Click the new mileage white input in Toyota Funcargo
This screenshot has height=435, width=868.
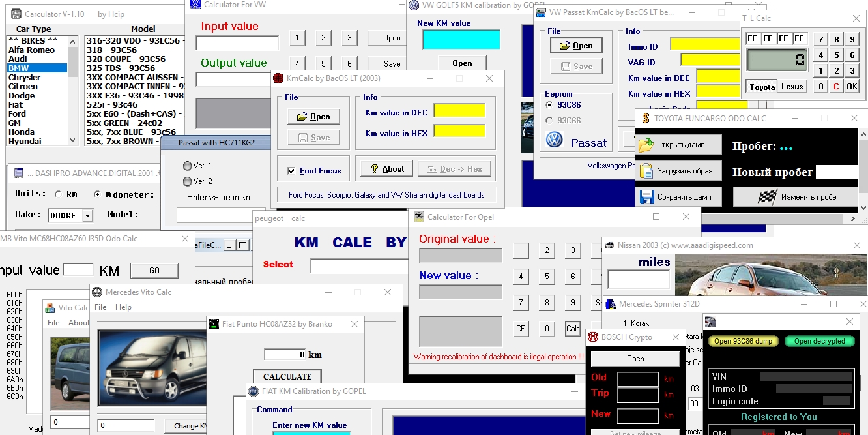click(x=837, y=172)
